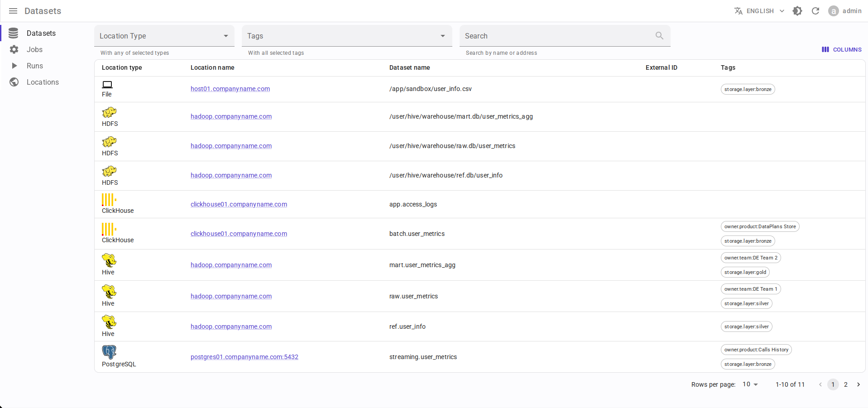The height and width of the screenshot is (408, 868).
Task: Change rows per page dropdown value 10
Action: tap(750, 384)
